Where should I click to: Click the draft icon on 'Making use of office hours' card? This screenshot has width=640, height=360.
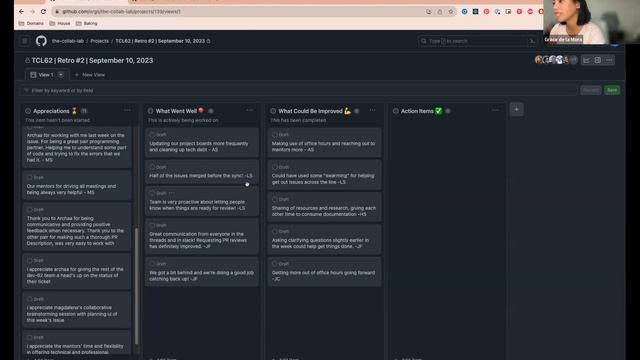click(x=275, y=134)
